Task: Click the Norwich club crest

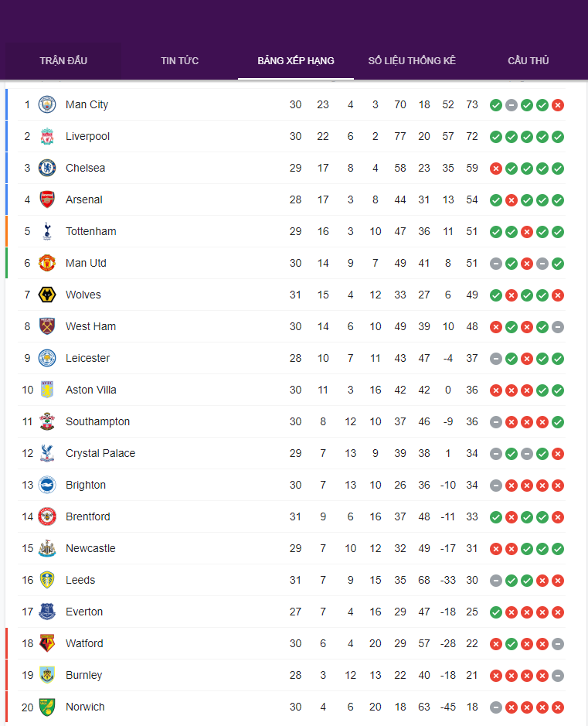Action: tap(47, 707)
